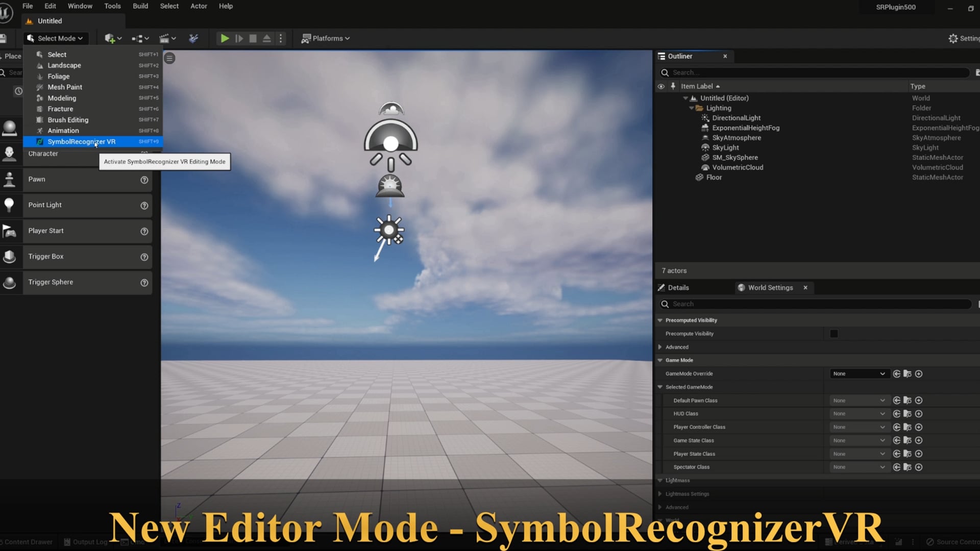Viewport: 980px width, 551px height.
Task: Click the eye visibility column in Outliner
Action: point(661,86)
